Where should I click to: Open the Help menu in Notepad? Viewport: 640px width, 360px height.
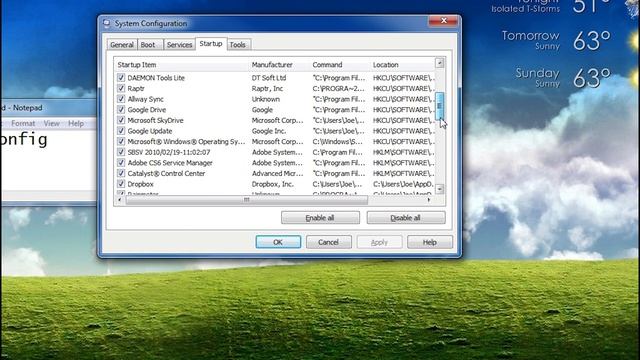(76, 123)
